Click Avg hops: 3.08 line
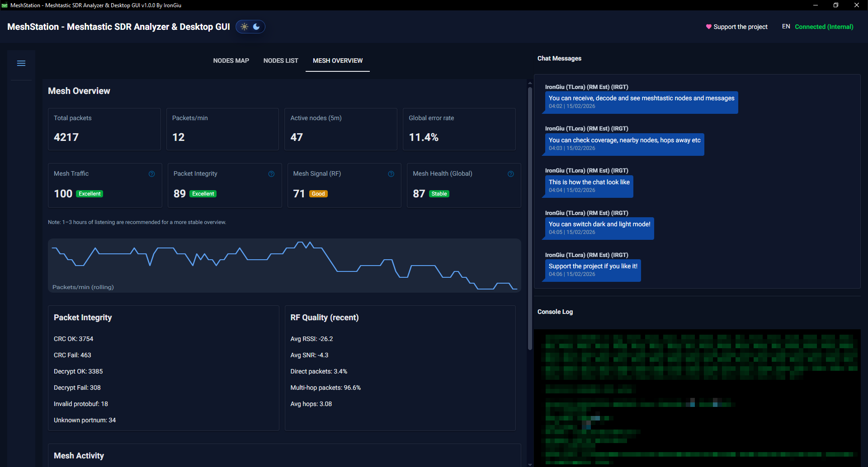The width and height of the screenshot is (868, 467). click(311, 404)
